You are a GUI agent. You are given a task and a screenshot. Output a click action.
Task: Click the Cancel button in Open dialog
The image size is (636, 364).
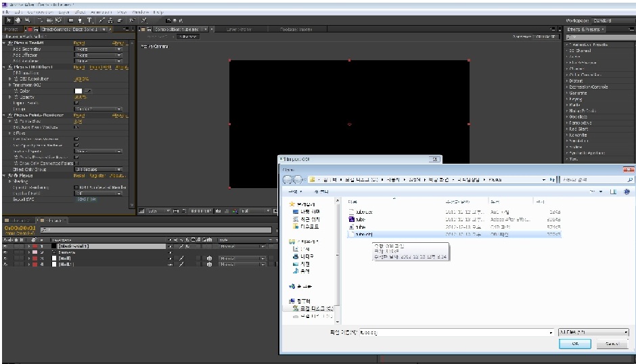point(612,344)
